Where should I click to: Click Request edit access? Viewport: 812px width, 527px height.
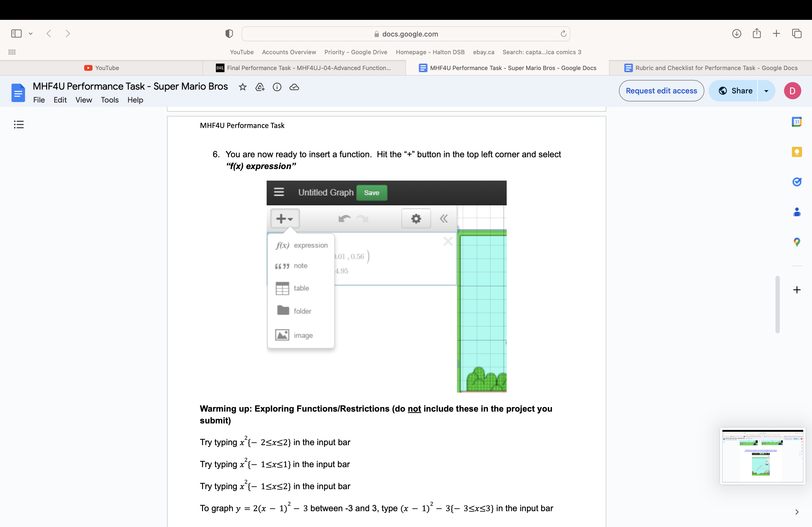pyautogui.click(x=661, y=91)
